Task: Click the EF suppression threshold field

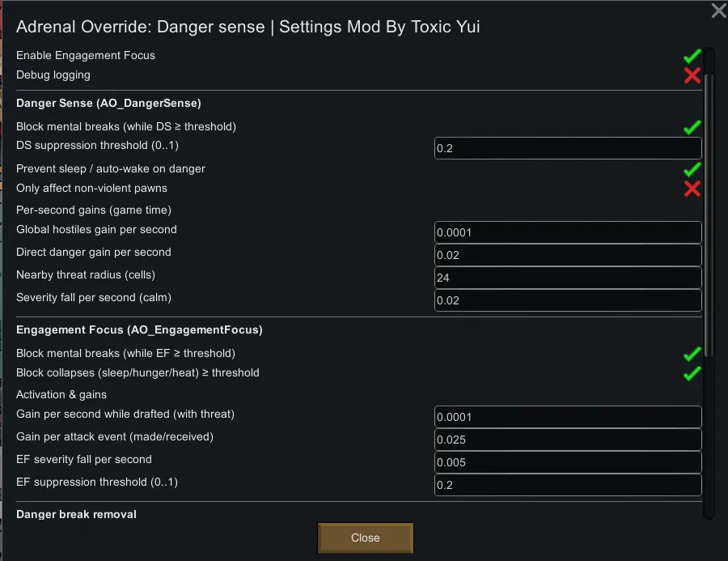Action: (x=567, y=485)
